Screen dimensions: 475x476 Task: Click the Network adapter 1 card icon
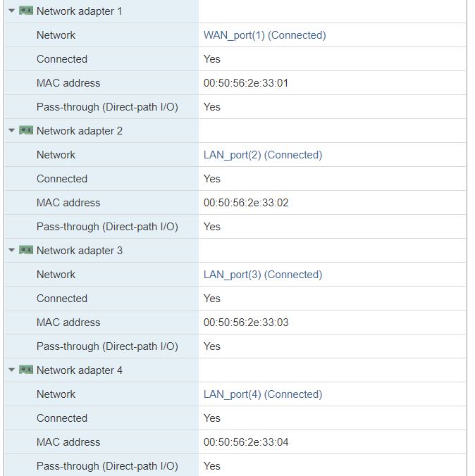coord(26,11)
